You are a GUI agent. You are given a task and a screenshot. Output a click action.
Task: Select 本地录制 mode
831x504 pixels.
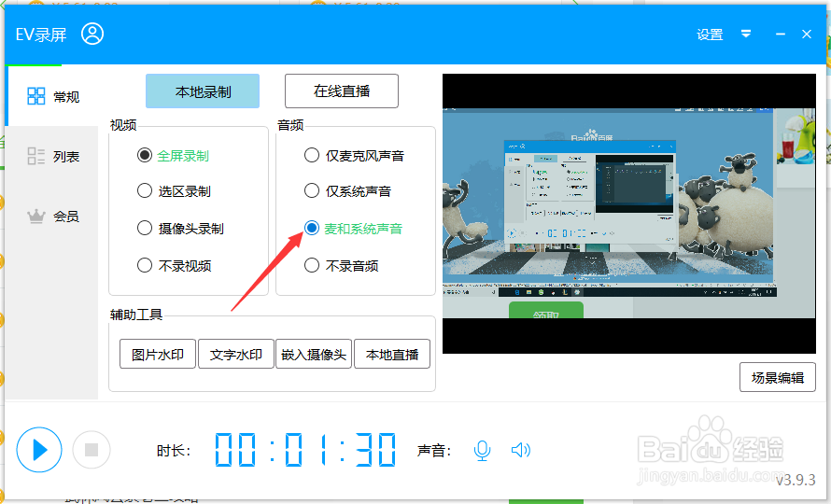coord(203,91)
